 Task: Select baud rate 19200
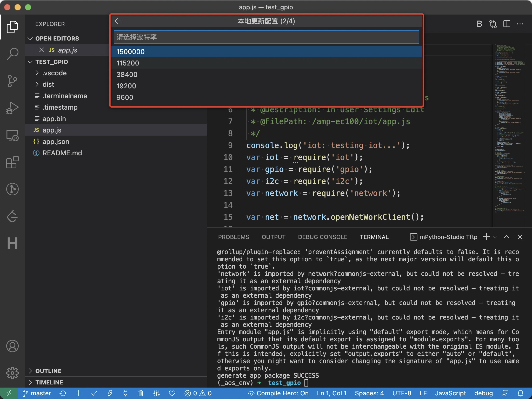(267, 86)
